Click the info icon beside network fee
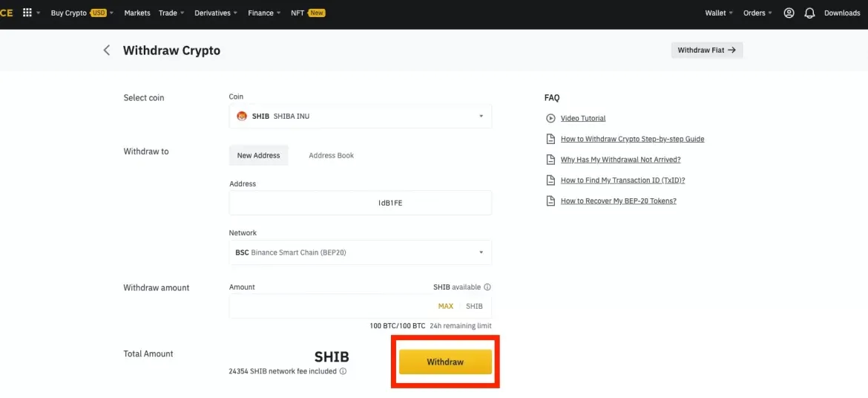This screenshot has width=868, height=398. coord(343,371)
